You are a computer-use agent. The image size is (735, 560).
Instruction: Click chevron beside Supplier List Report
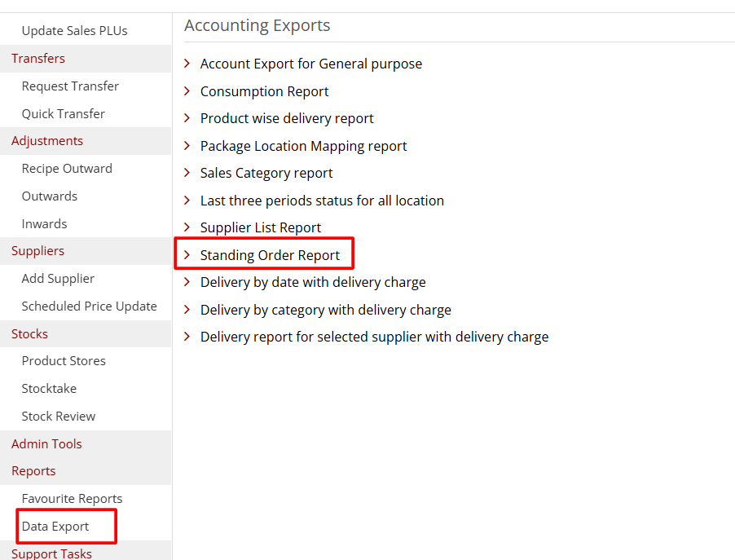point(187,227)
